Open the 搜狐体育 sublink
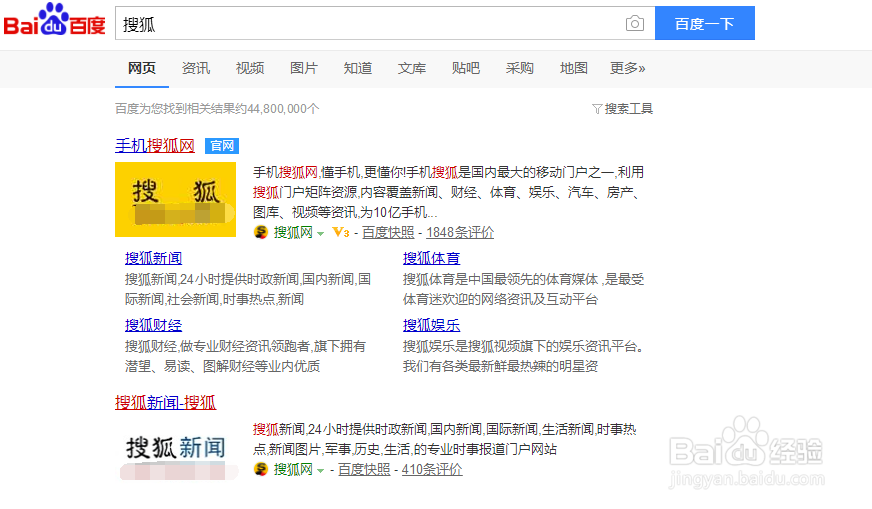Screen dimensions: 872x509 (x=432, y=258)
